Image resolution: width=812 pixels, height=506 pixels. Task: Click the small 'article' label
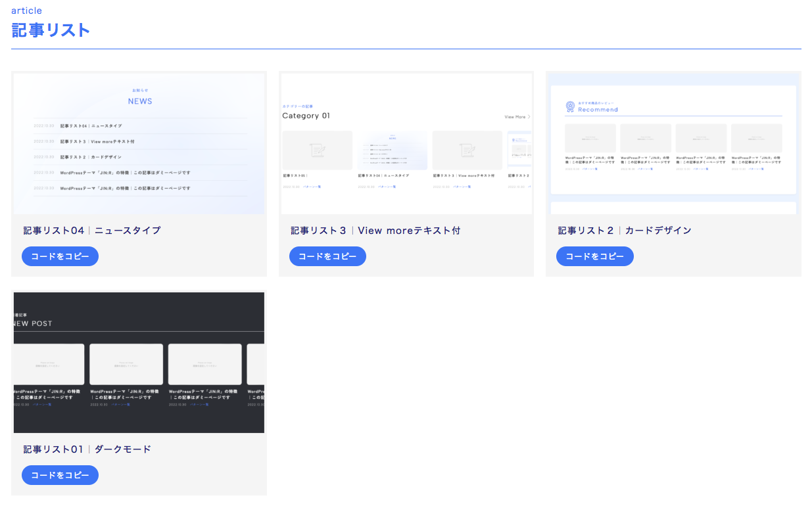pyautogui.click(x=26, y=11)
